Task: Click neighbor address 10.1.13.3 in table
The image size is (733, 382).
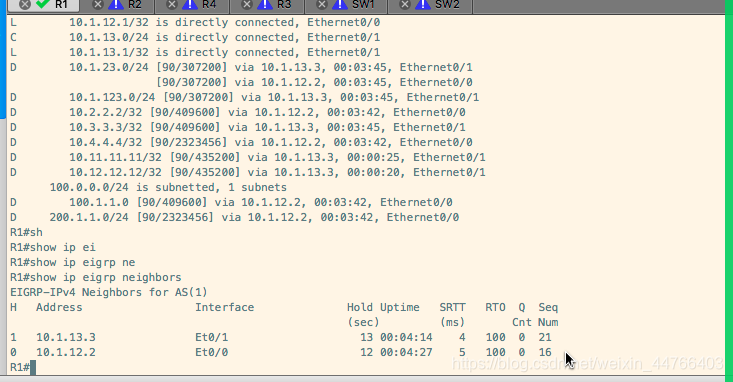Action: [66, 337]
